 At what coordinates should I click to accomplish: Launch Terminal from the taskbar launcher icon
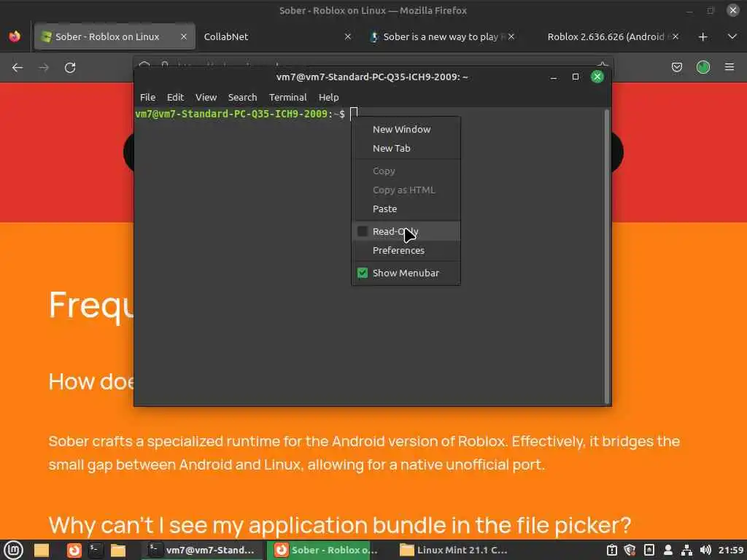96,550
